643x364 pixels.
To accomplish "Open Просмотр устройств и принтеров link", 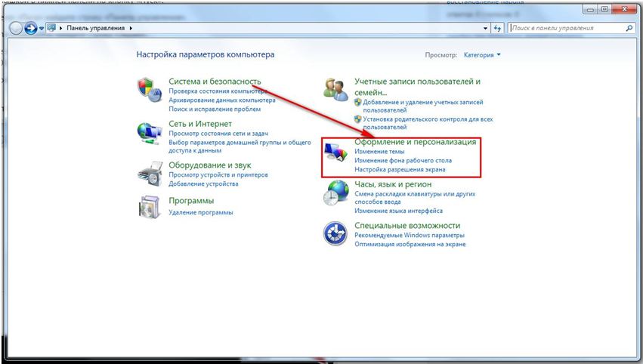I will (220, 175).
